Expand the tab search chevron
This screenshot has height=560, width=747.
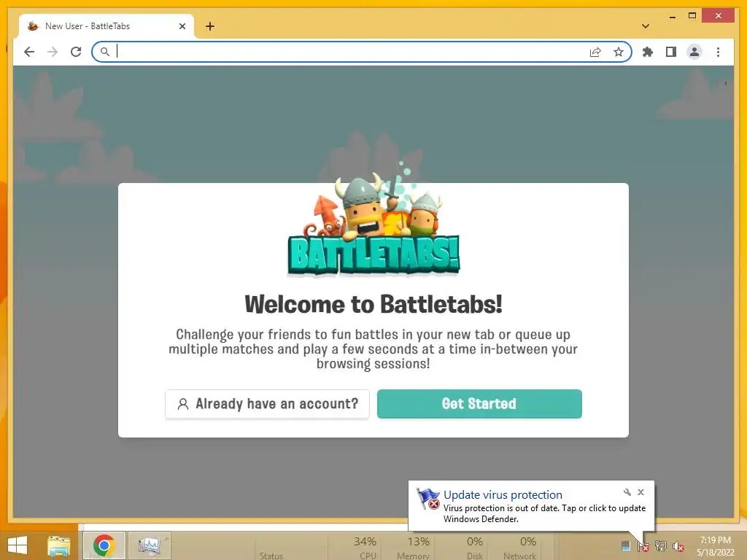[x=646, y=26]
